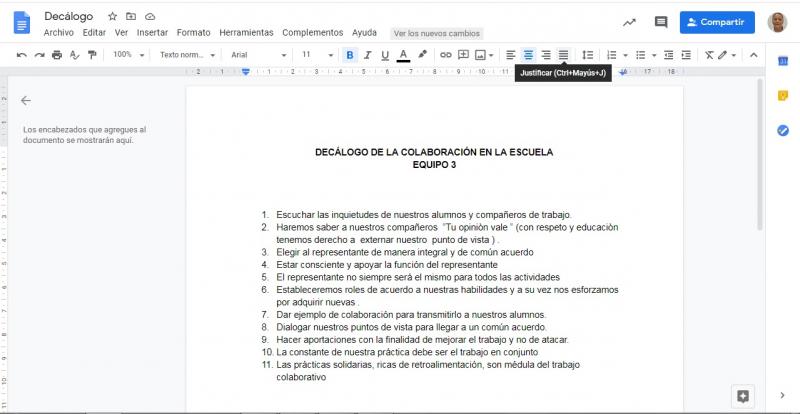Expand the editing mode pencil dropdown
800x414 pixels.
tap(727, 55)
